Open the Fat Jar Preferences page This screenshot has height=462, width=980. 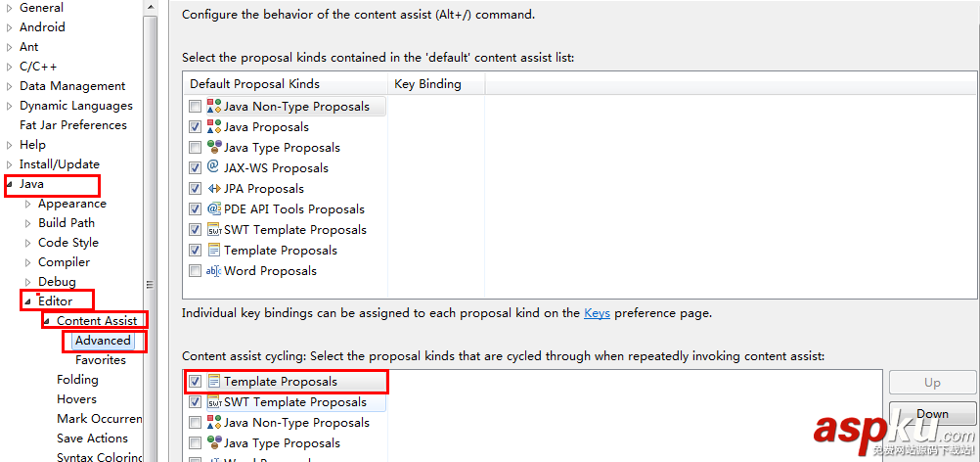[x=73, y=125]
